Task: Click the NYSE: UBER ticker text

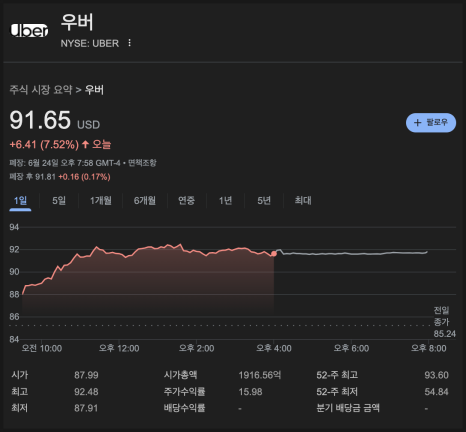Action: pos(90,43)
